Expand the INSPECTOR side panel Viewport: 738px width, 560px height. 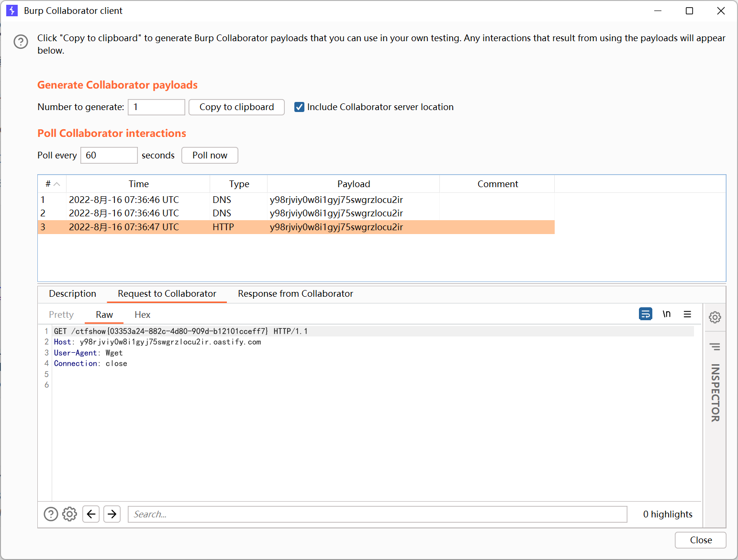(x=716, y=393)
